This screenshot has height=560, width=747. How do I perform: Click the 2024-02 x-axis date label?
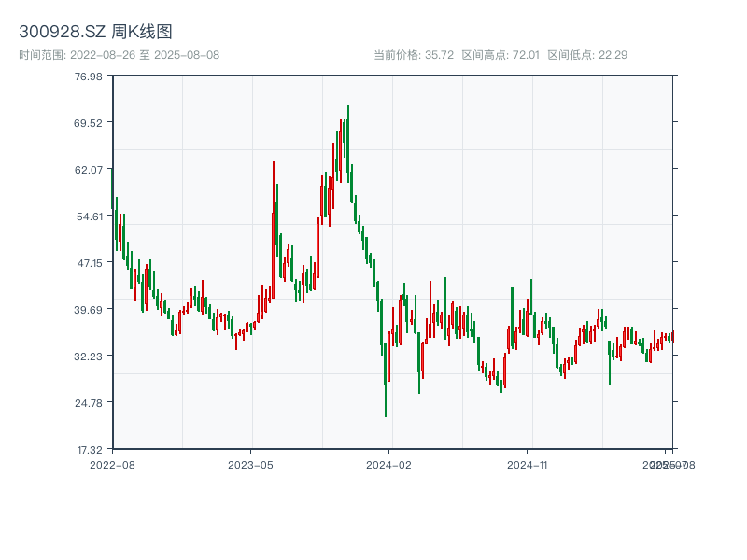[x=388, y=464]
